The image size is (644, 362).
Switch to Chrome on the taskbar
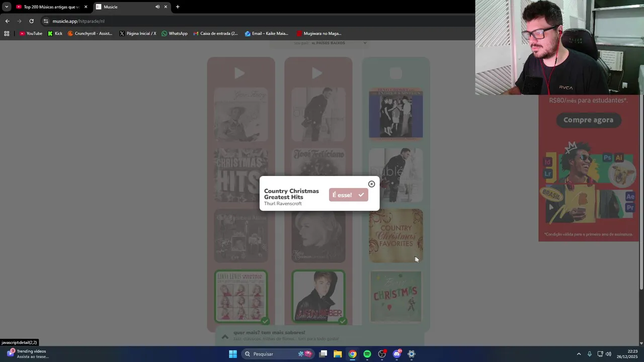coord(353,354)
